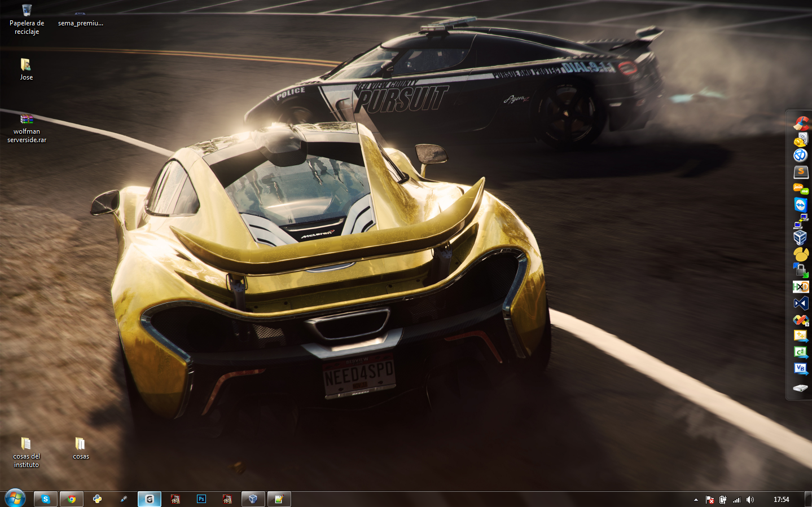Launch Python from the taskbar
This screenshot has height=507, width=812.
(x=98, y=499)
